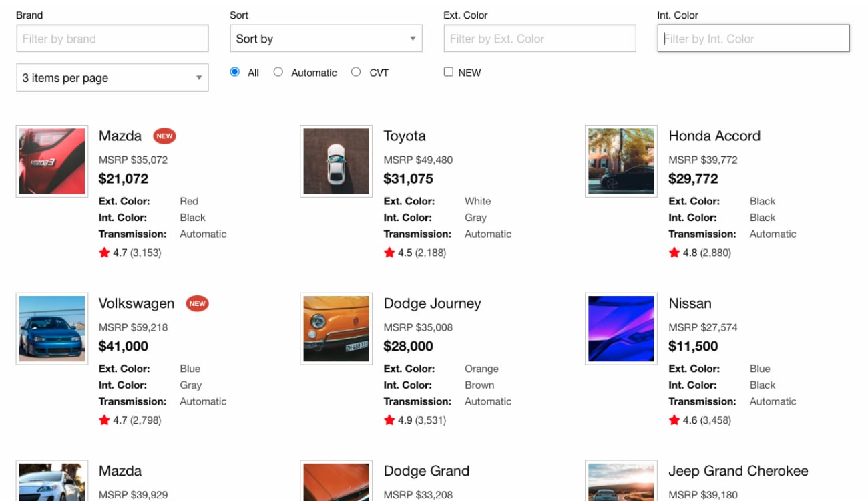The image size is (868, 501).
Task: Open the Jeep Grand Cherokee thumbnail
Action: pos(621,480)
